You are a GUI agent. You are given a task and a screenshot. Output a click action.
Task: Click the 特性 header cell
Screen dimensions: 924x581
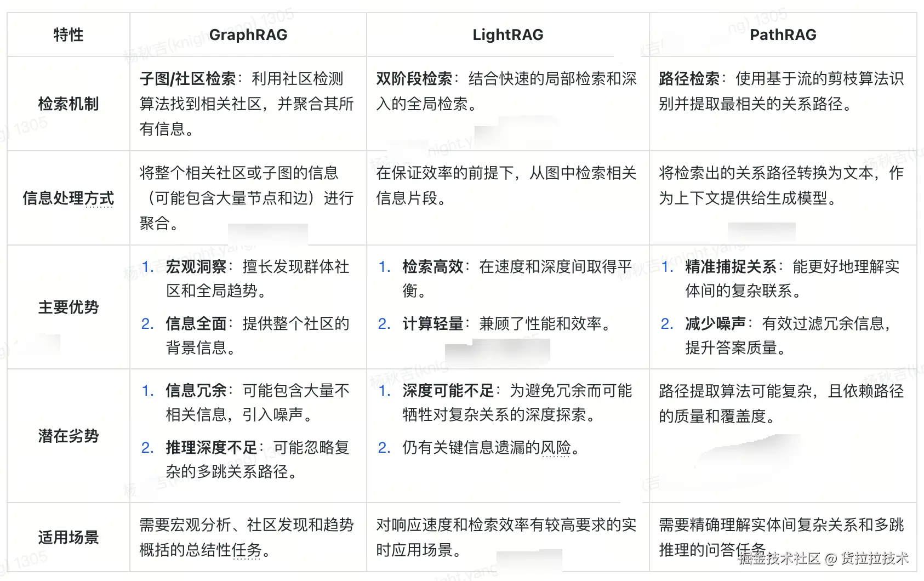coord(69,35)
